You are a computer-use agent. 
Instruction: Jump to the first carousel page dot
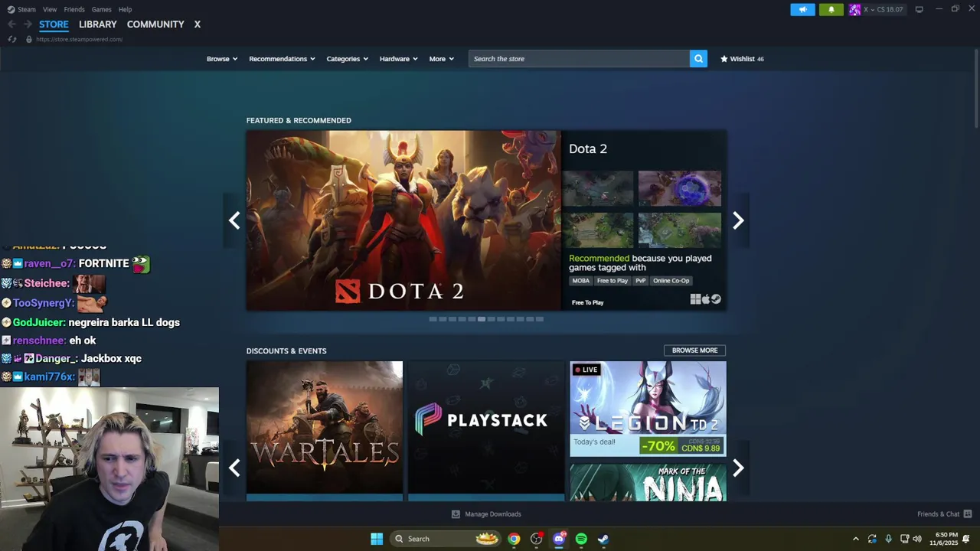tap(433, 319)
